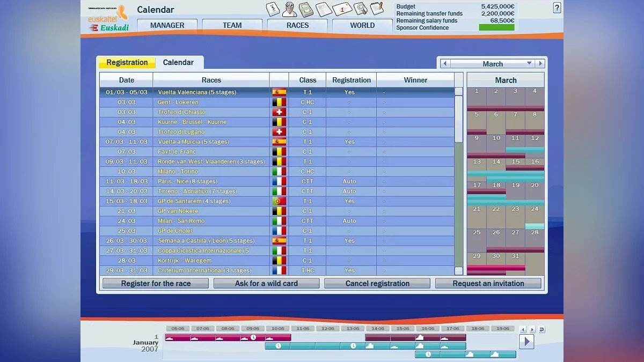This screenshot has height=362, width=644.
Task: Click the cyclist rider icon in toolbar
Action: (290, 9)
